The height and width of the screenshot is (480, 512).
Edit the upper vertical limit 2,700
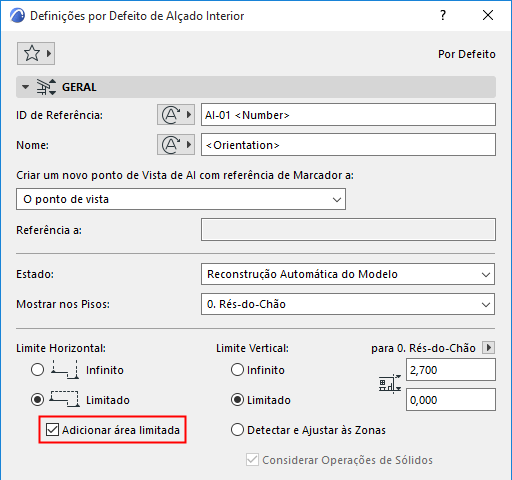pos(451,370)
